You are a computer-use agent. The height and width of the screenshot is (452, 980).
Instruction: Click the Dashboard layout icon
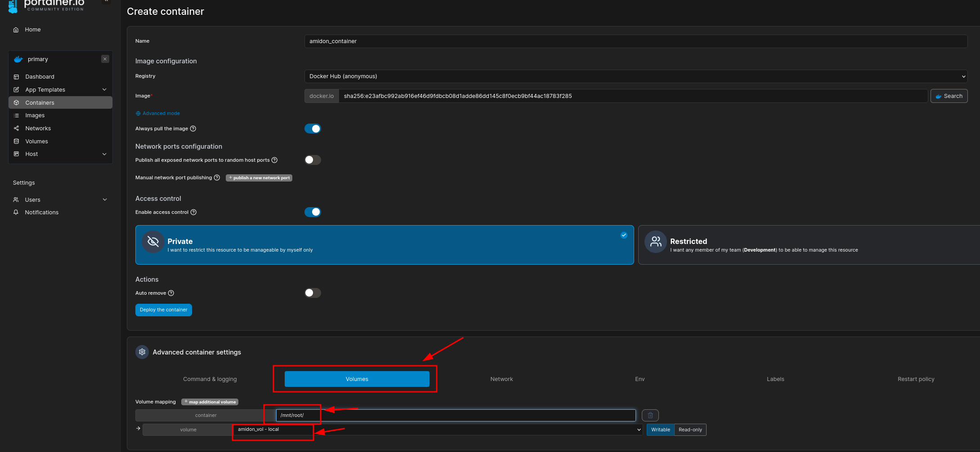pyautogui.click(x=16, y=77)
